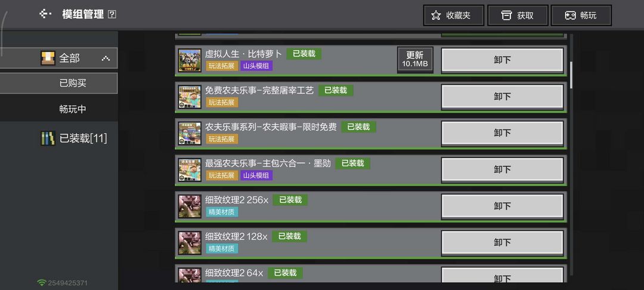The height and width of the screenshot is (290, 644).
Task: Click the chest icon on 获取 button
Action: pos(506,16)
